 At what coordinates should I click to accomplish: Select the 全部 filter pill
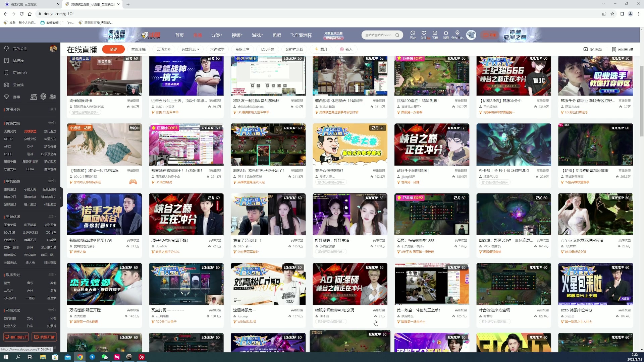tap(113, 49)
